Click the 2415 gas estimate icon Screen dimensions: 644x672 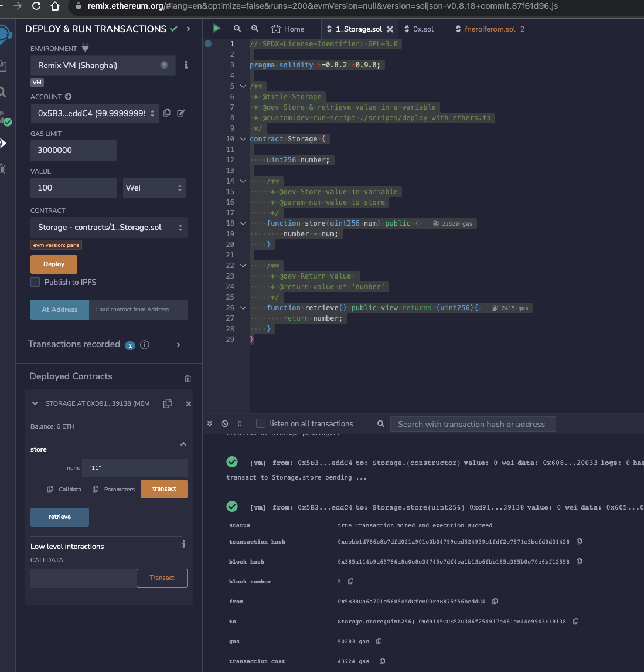(495, 308)
